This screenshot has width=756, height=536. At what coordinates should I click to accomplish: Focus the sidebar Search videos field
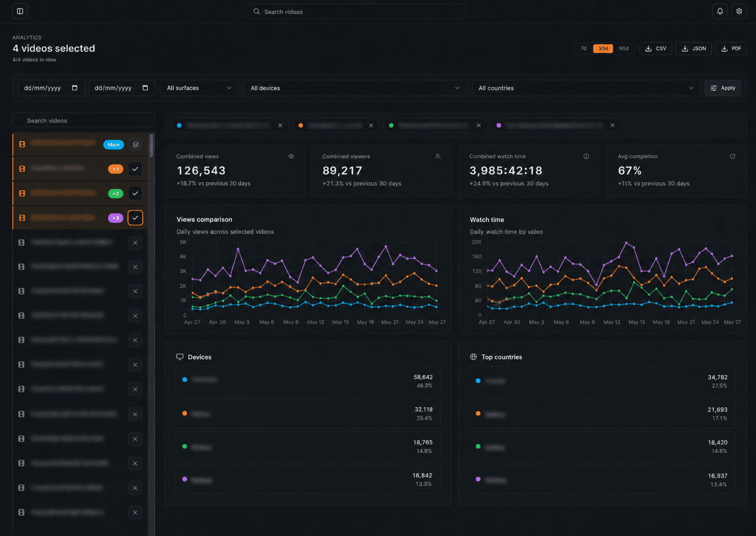click(84, 120)
